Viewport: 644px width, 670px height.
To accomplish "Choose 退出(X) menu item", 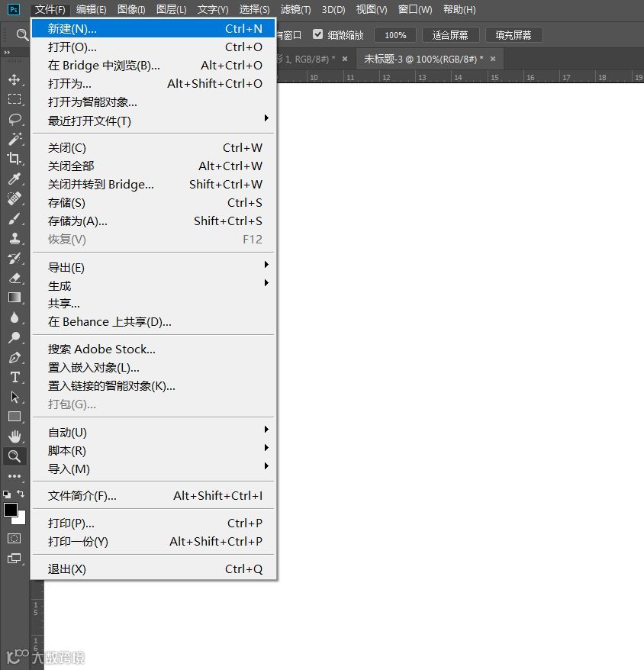I will tap(154, 569).
